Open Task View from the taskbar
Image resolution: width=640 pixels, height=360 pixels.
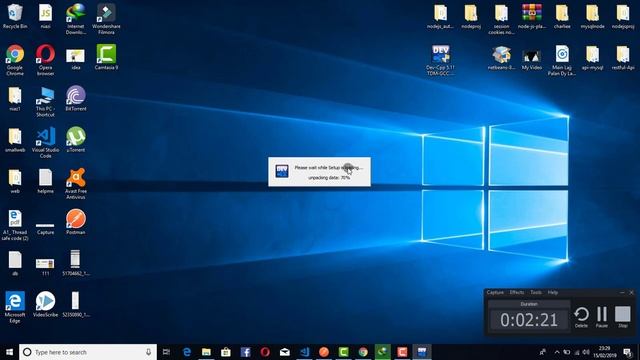coord(166,352)
